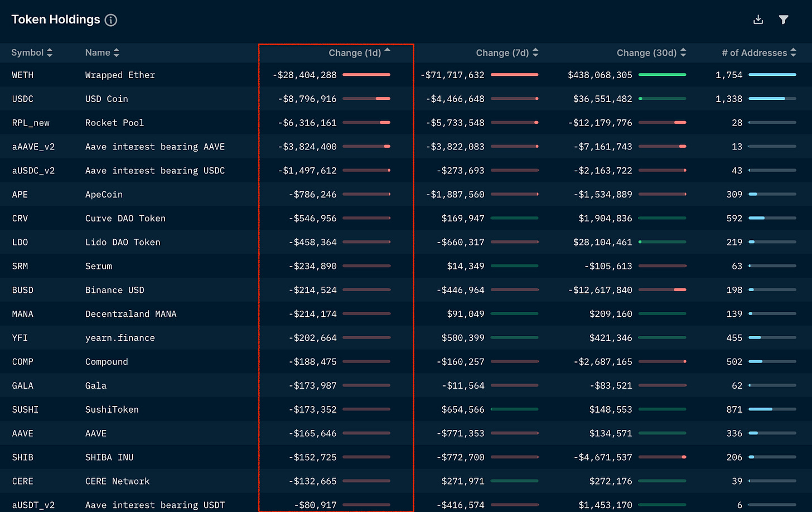The width and height of the screenshot is (812, 512).
Task: Click WETH 1d change bar
Action: pos(366,75)
